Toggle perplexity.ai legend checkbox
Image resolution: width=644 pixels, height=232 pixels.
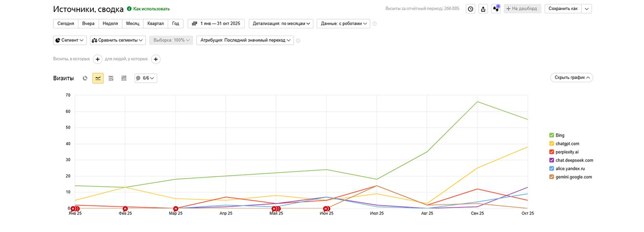[x=552, y=152]
